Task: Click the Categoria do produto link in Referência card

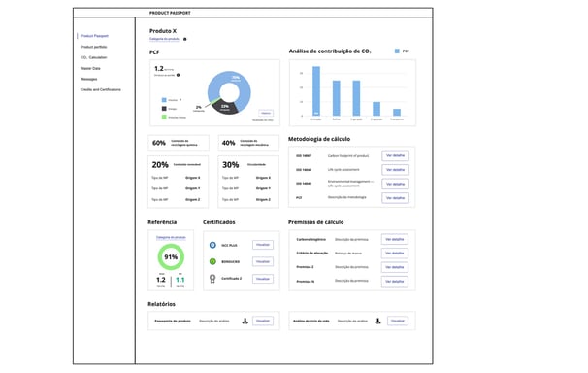Action: click(x=171, y=238)
